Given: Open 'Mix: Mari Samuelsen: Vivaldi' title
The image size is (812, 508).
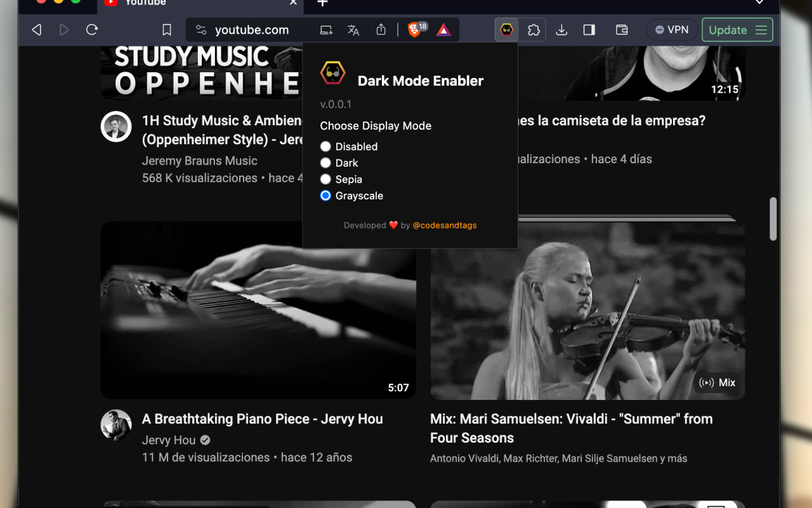Looking at the screenshot, I should point(572,429).
